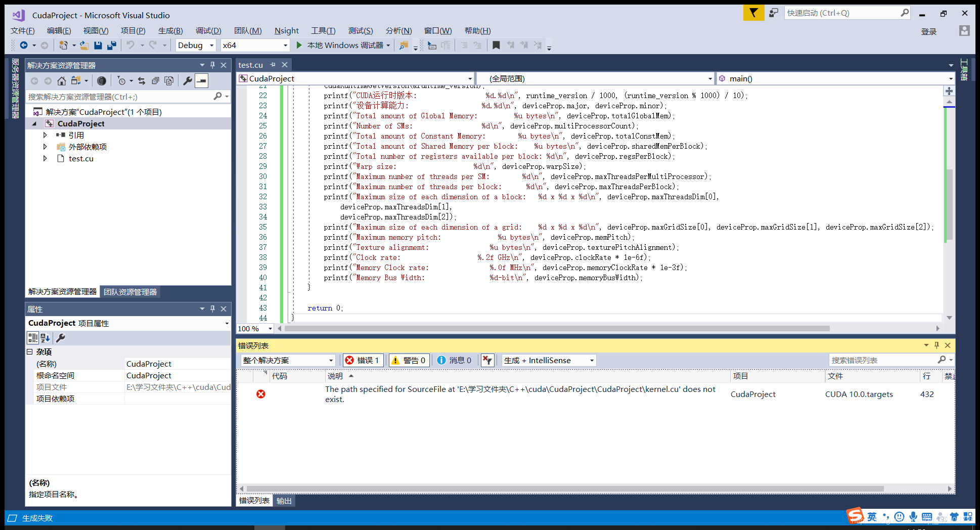Open the Build menu
980x530 pixels.
(170, 31)
